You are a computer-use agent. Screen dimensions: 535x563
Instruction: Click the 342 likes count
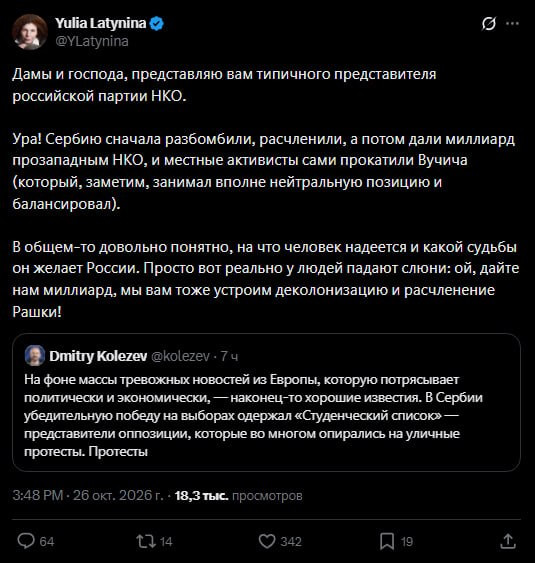[291, 541]
